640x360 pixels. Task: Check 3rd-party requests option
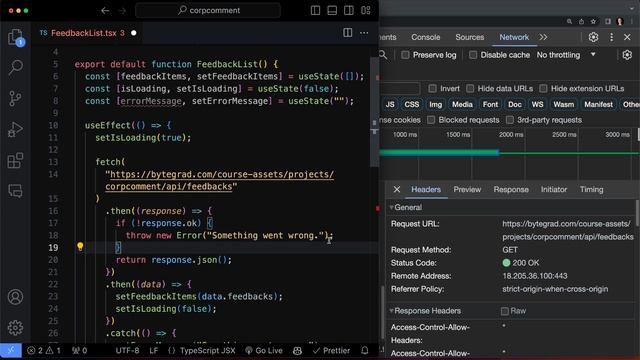(x=509, y=120)
